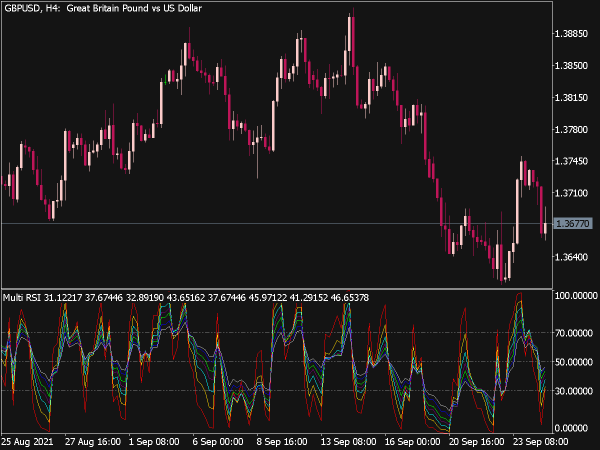Click the 70.00000 RSI level label
Screen dimensions: 600x450
(574, 333)
